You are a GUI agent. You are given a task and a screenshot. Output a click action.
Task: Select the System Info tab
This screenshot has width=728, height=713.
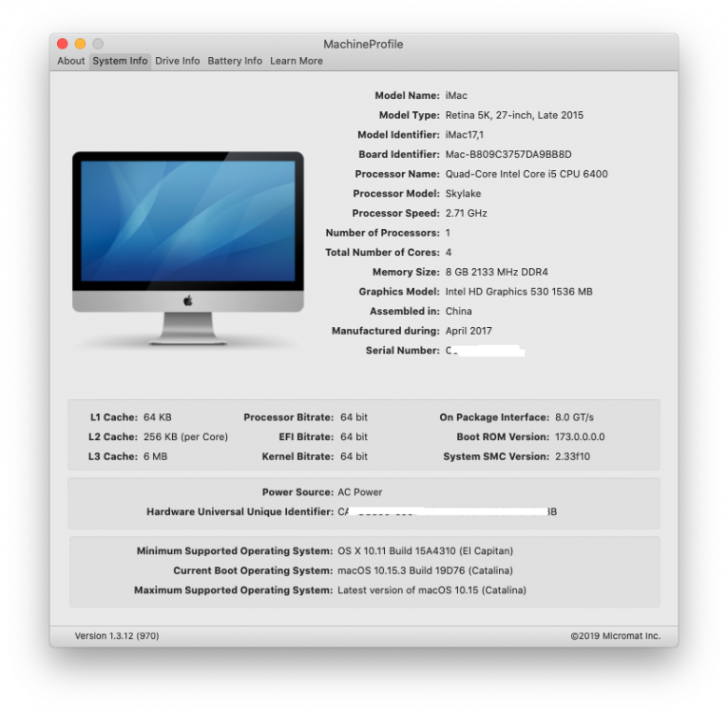point(120,61)
